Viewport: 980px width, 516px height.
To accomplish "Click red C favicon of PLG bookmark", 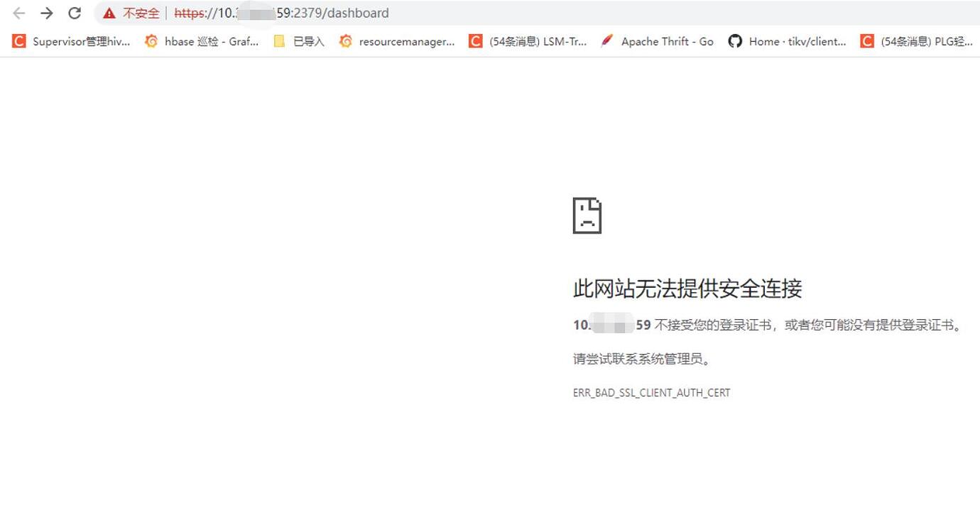I will tap(866, 41).
